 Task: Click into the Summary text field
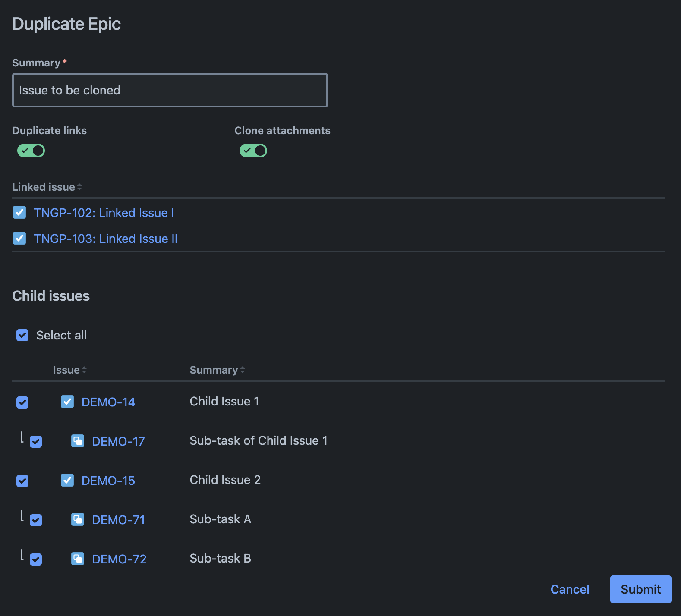tap(170, 90)
